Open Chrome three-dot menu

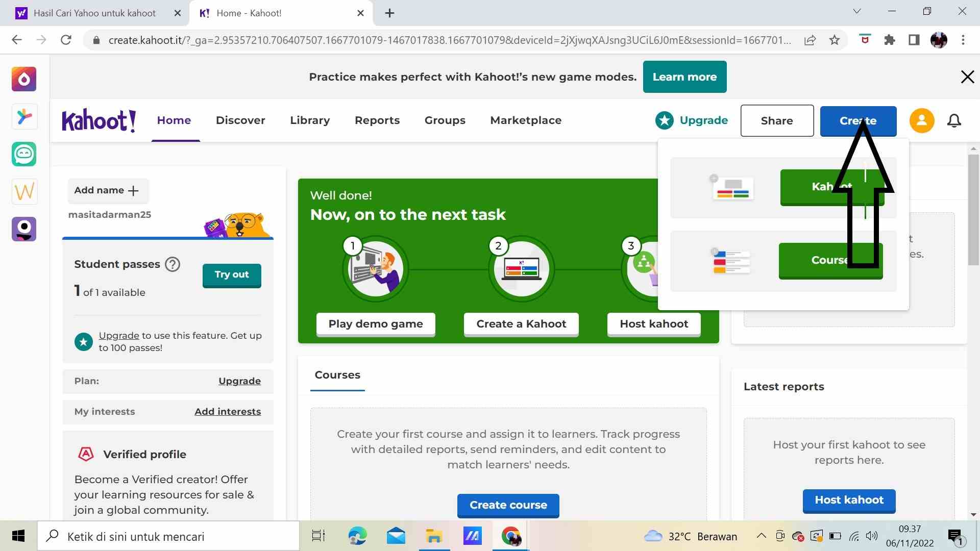(x=963, y=40)
